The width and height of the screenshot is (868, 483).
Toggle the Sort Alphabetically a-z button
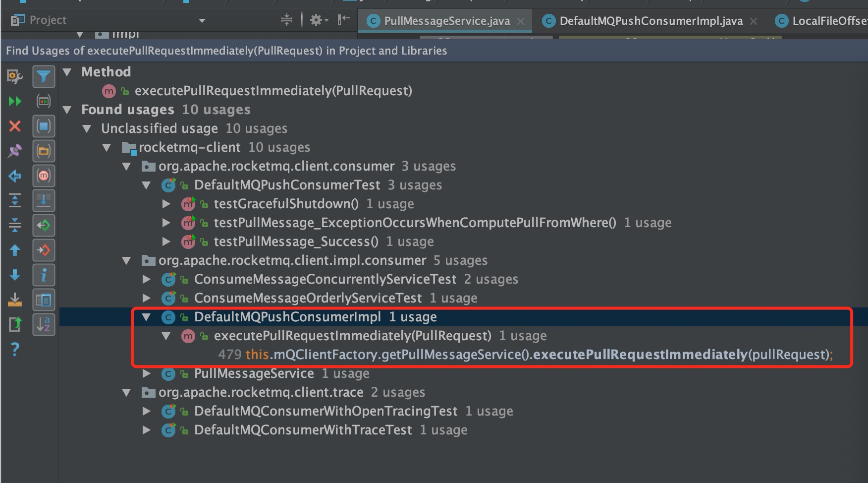point(44,325)
